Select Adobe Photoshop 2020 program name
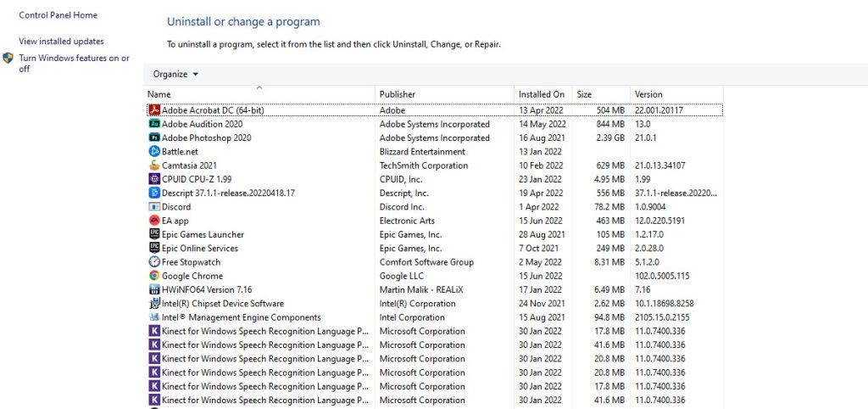 click(x=207, y=138)
